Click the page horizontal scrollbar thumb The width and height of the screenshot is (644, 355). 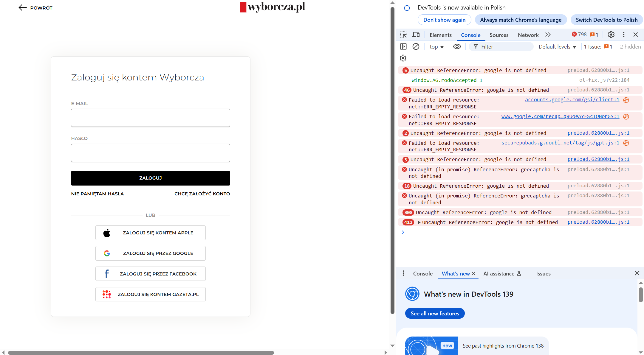point(141,353)
